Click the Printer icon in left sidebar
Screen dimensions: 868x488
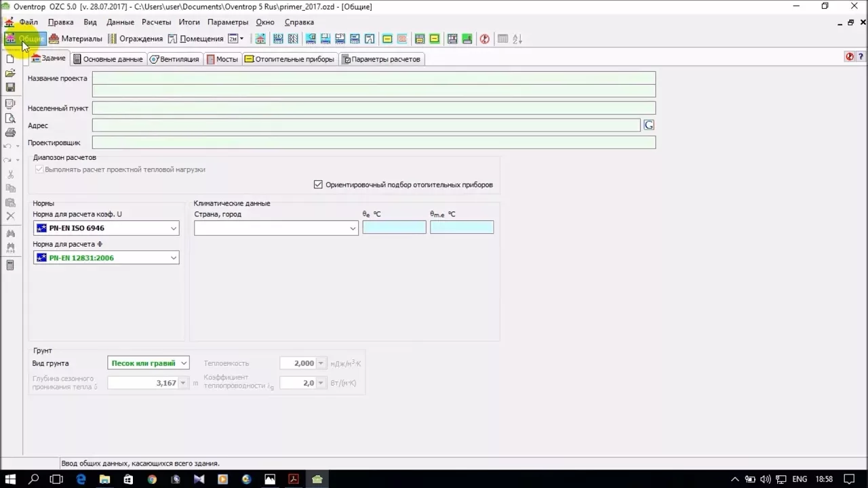click(10, 132)
